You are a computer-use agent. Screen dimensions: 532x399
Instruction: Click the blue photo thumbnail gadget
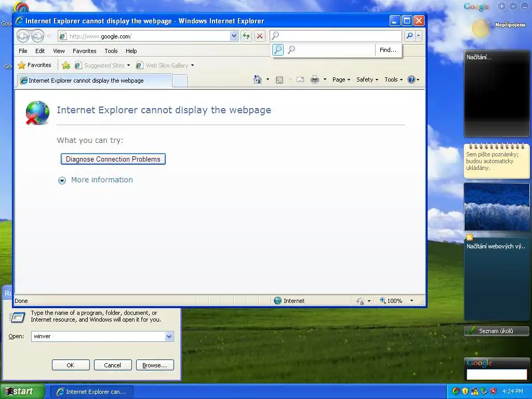click(x=497, y=207)
